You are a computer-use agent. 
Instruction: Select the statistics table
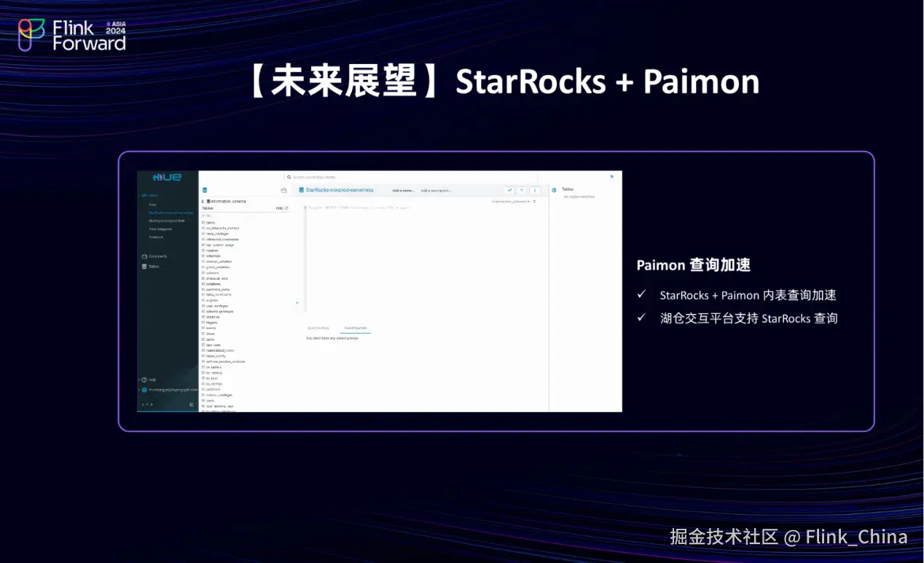click(x=212, y=317)
